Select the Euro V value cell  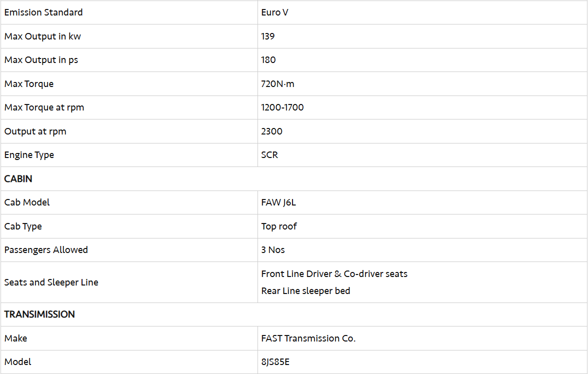coord(274,12)
